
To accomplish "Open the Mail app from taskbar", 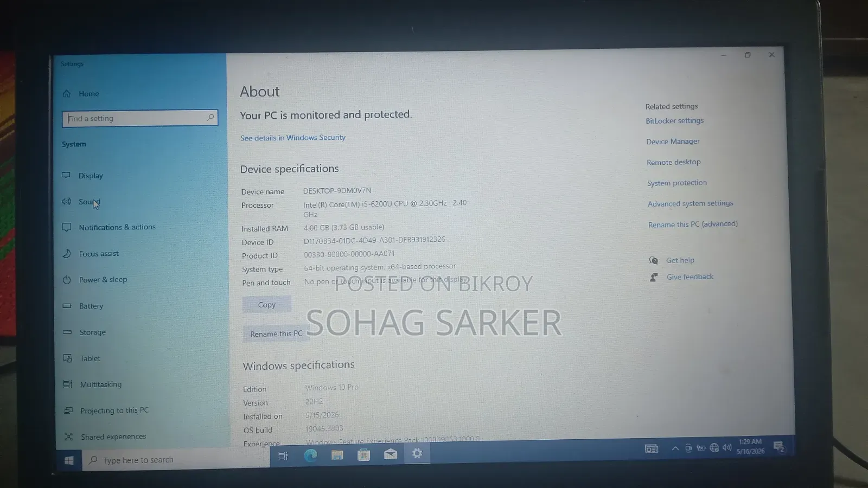I will click(x=391, y=454).
